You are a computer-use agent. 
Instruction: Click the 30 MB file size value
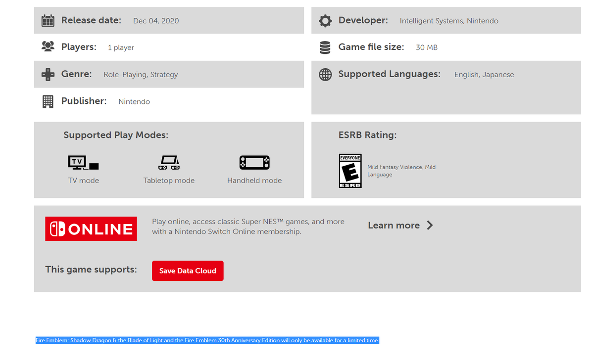coord(427,47)
